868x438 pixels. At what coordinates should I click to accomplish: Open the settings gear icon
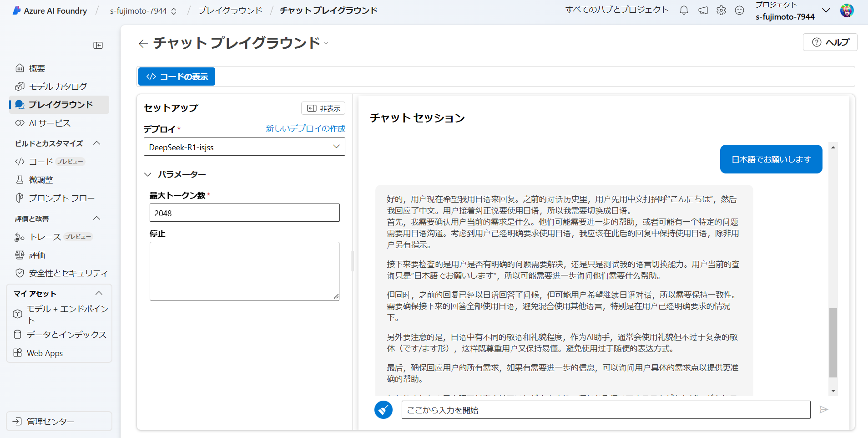click(x=721, y=10)
